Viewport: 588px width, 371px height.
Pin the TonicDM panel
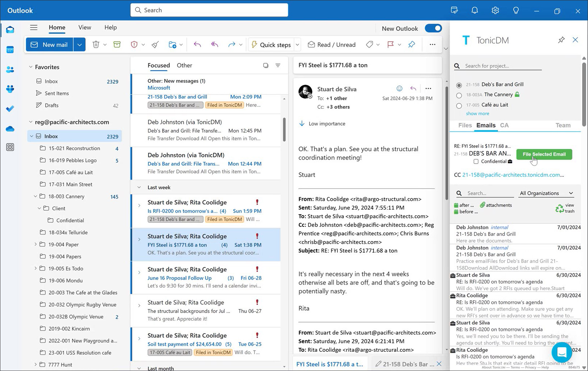click(561, 40)
